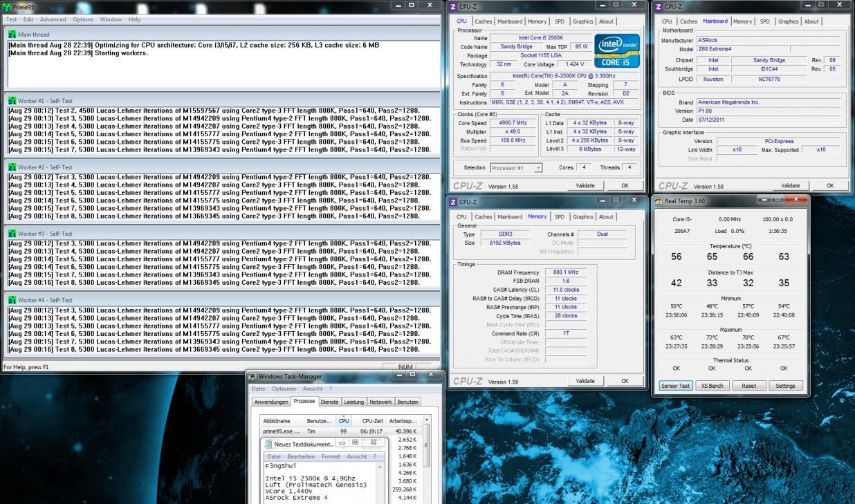The width and height of the screenshot is (855, 504).
Task: Open the Test menu in Prime95
Action: pos(11,19)
